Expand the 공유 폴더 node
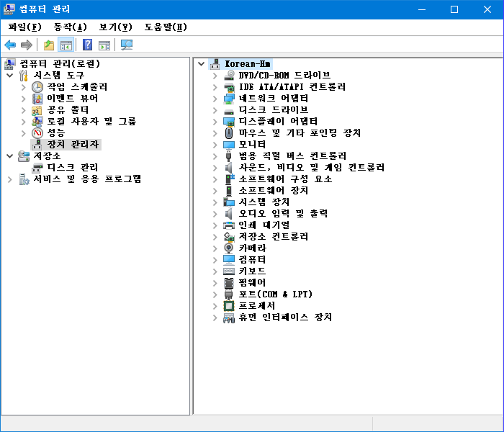The height and width of the screenshot is (432, 504). coord(24,110)
